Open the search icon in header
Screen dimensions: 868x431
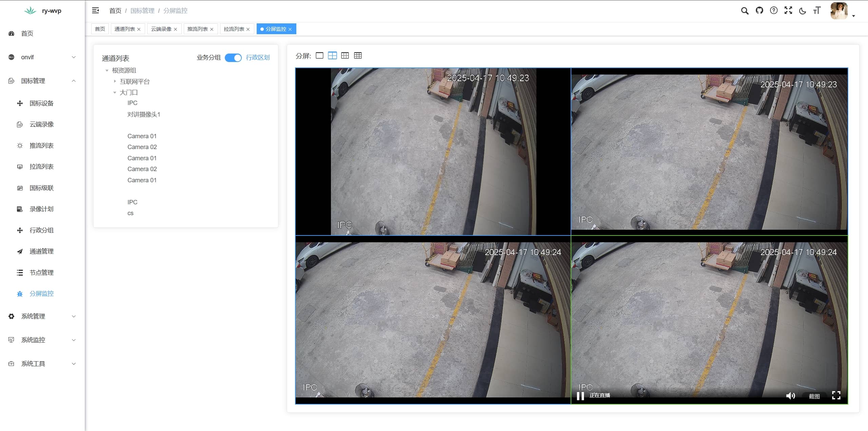pos(745,11)
